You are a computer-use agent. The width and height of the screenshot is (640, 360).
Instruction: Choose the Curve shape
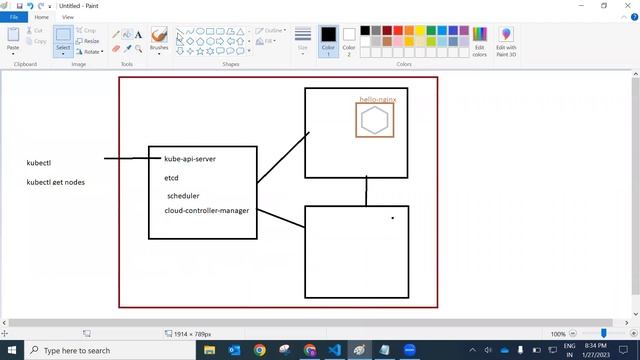coord(190,31)
